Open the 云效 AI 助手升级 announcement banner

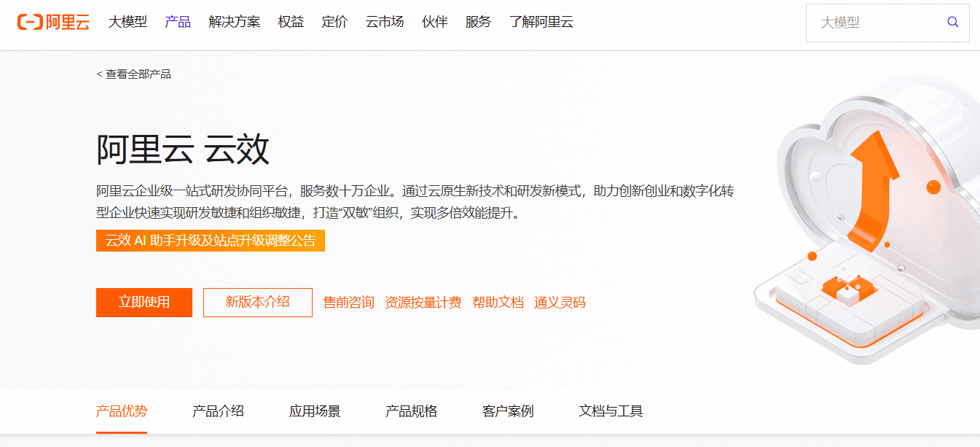[211, 241]
